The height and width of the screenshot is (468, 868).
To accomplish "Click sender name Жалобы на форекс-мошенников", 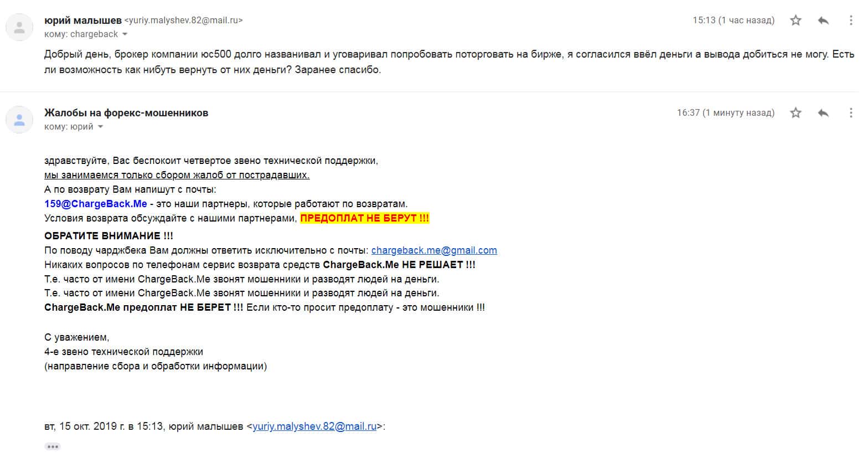I will [x=126, y=113].
